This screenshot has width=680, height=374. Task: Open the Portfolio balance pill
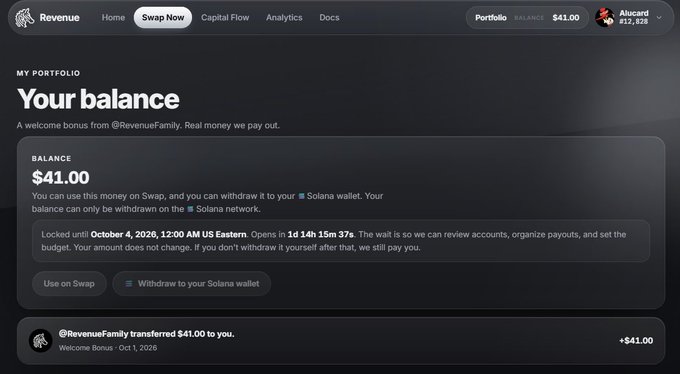[527, 18]
